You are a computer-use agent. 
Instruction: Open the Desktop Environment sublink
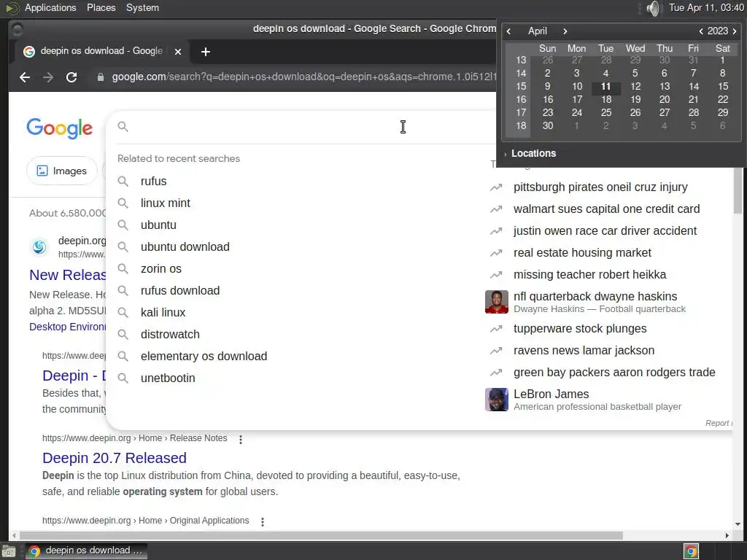point(68,327)
